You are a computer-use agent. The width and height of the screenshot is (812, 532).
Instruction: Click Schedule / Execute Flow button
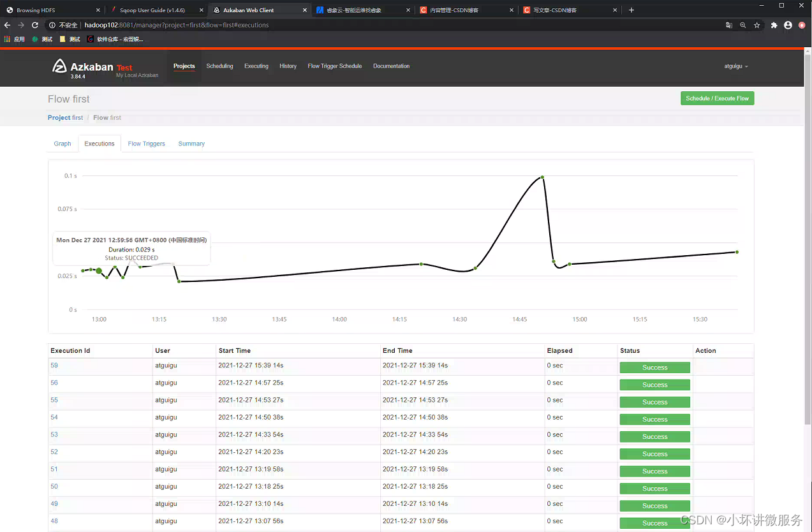coord(717,98)
